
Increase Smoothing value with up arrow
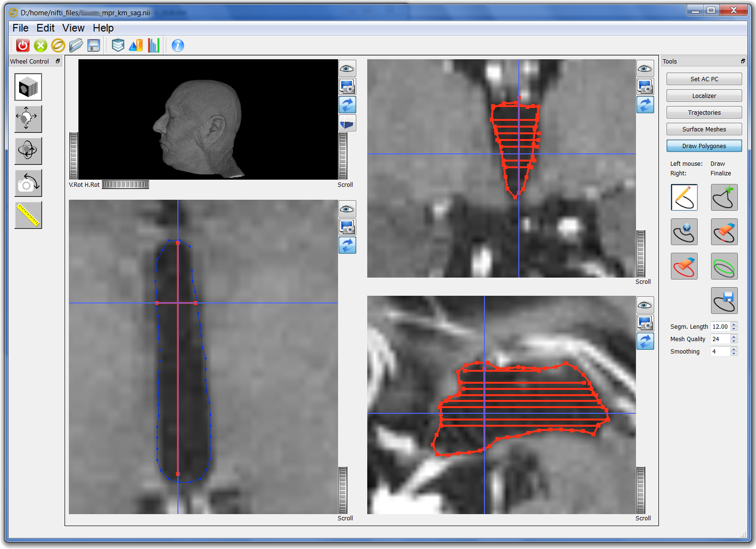[734, 349]
